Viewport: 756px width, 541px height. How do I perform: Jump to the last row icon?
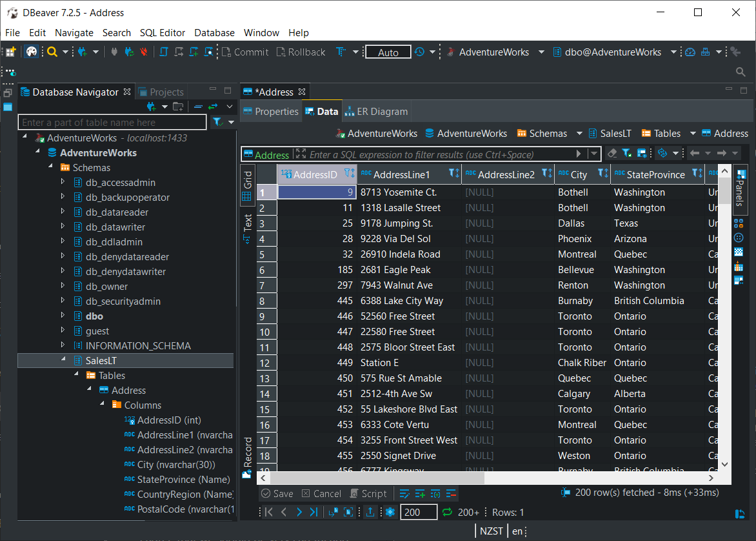(x=314, y=512)
